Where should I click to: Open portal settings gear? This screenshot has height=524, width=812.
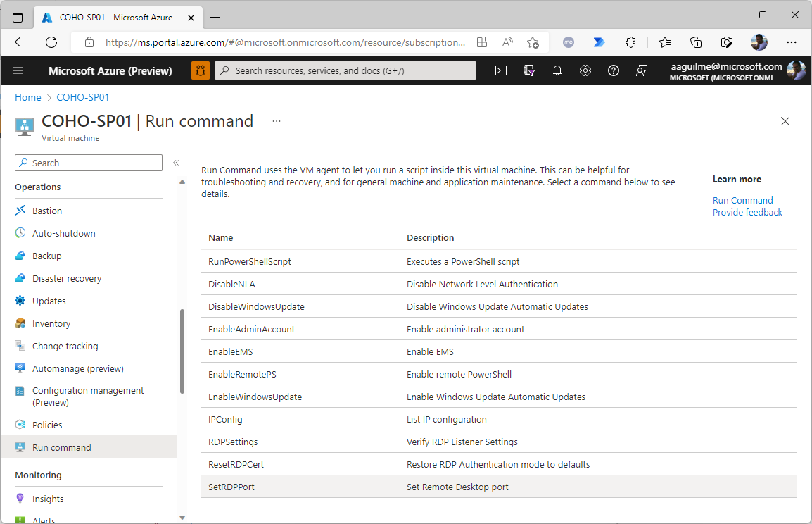[x=585, y=70]
